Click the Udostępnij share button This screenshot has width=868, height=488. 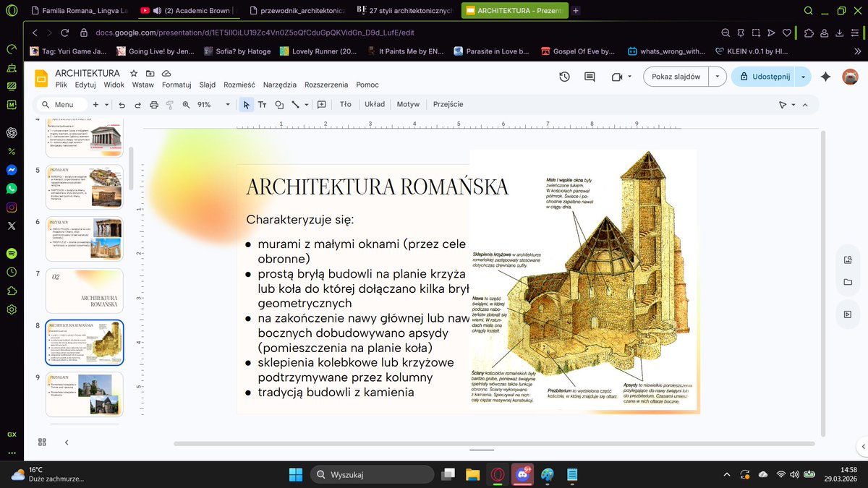tap(764, 77)
